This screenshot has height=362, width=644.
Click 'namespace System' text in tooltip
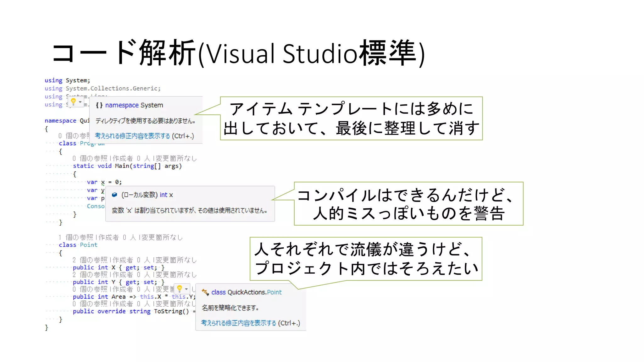pyautogui.click(x=134, y=105)
